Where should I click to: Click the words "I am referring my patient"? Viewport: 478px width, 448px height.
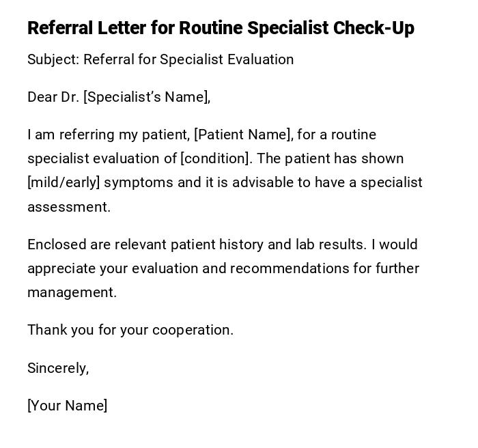(x=108, y=135)
